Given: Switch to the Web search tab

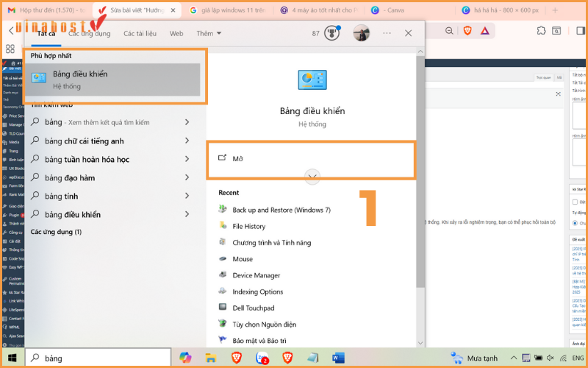Looking at the screenshot, I should [x=176, y=34].
